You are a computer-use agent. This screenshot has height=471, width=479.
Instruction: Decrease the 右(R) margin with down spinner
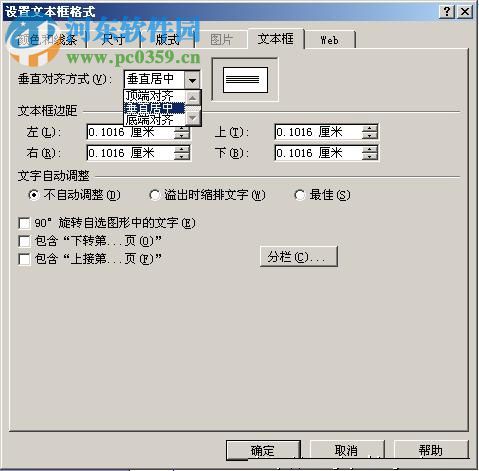tap(182, 157)
